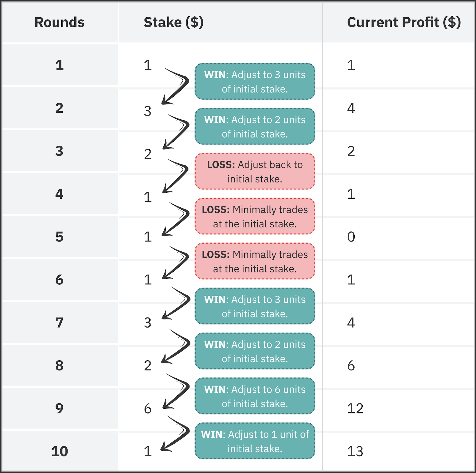476x473 pixels.
Task: Click the arrow between rounds 3 and 4
Action: tap(175, 176)
